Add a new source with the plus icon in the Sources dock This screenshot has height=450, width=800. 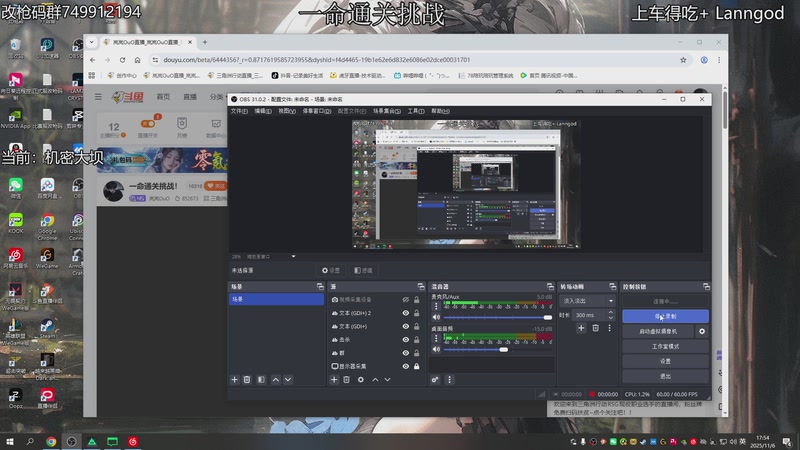(x=334, y=380)
